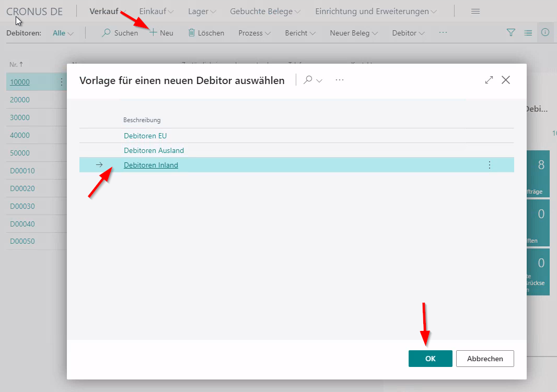557x392 pixels.
Task: Click Löschen trash action
Action: point(206,33)
